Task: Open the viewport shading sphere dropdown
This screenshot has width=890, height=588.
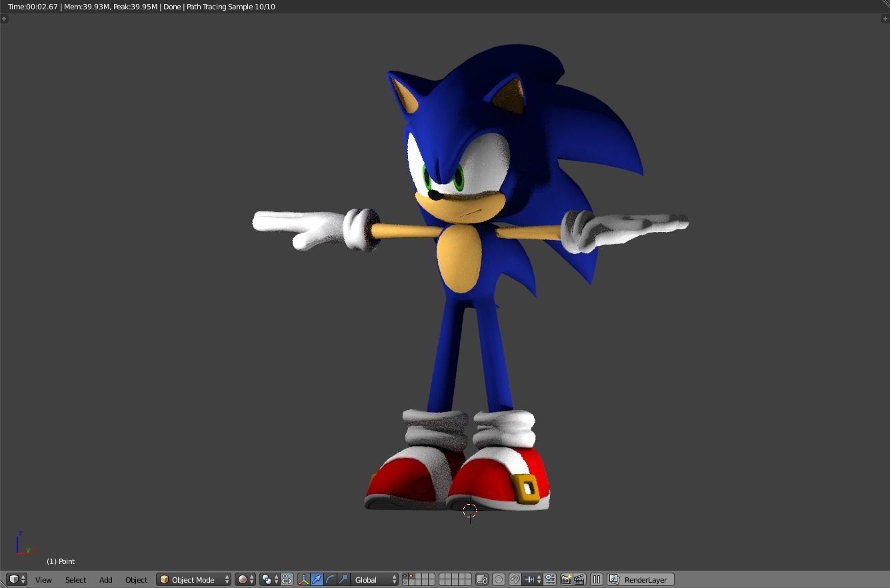Action: [x=245, y=579]
